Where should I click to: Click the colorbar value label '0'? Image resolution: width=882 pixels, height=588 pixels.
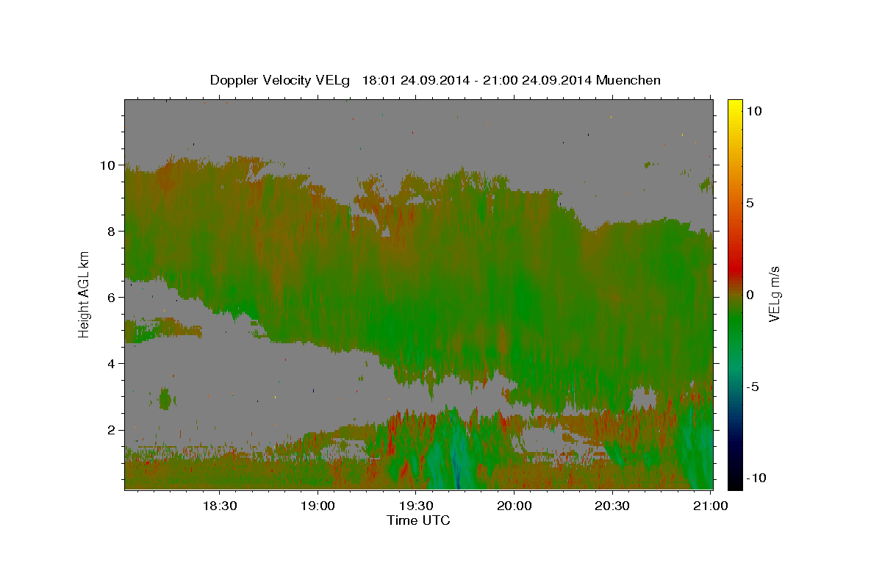[750, 295]
